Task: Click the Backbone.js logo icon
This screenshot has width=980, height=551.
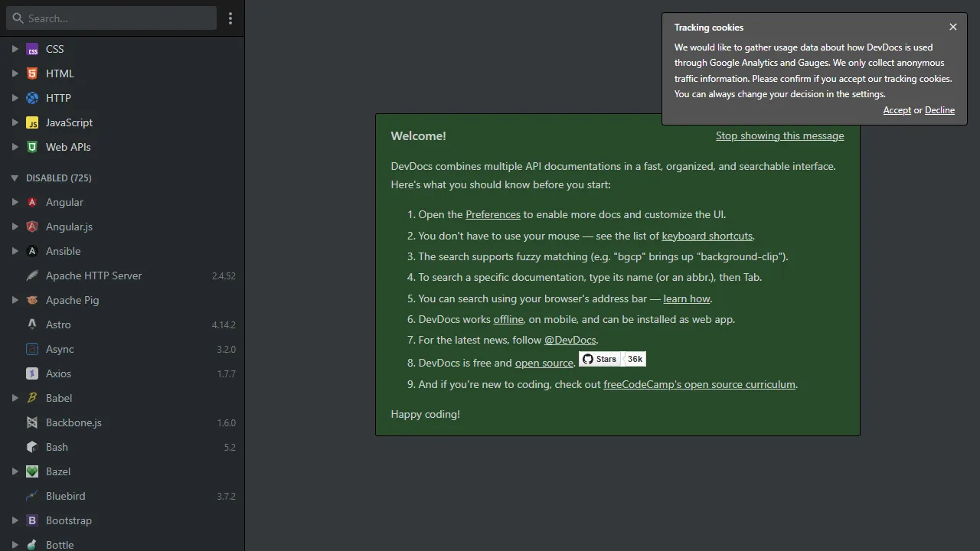Action: coord(32,422)
